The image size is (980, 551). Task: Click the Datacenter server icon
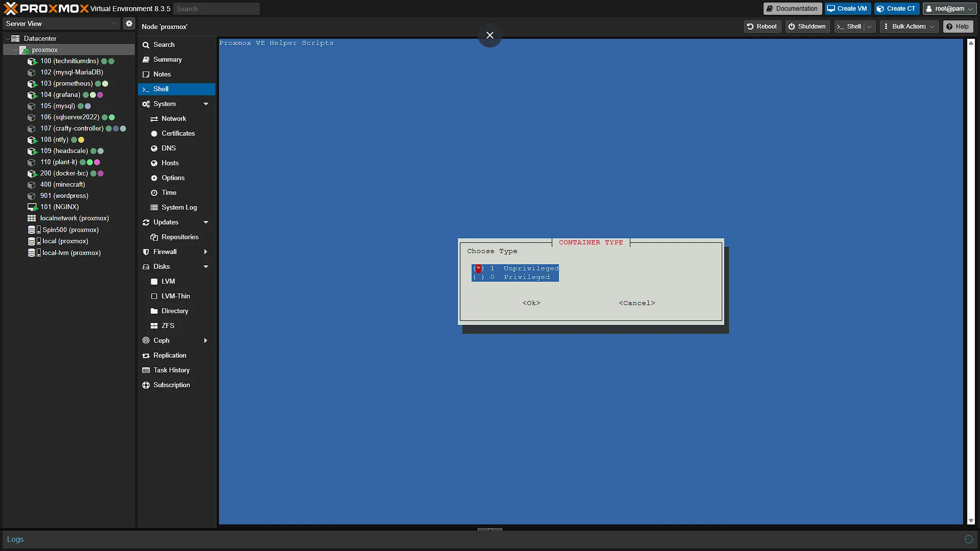tap(15, 38)
